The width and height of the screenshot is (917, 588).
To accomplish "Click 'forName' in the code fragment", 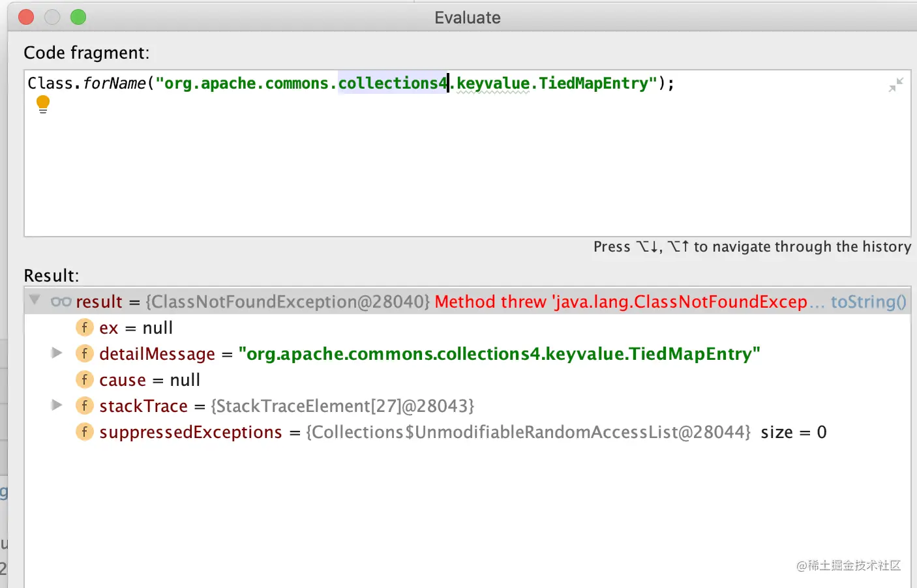I will tap(114, 83).
